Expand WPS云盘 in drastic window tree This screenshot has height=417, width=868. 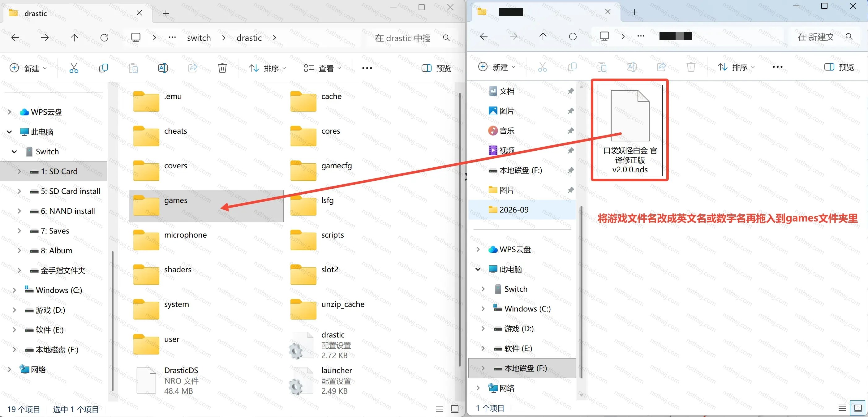(x=9, y=112)
